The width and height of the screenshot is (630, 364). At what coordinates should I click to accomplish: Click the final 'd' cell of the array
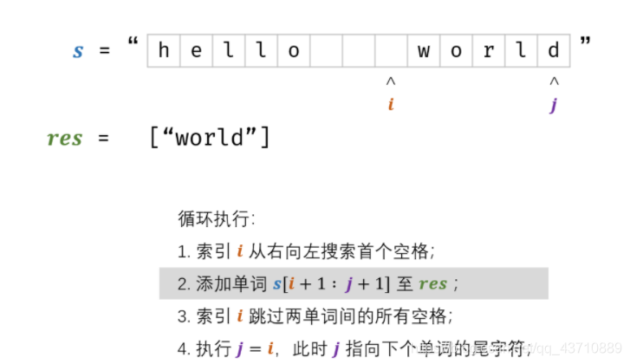point(554,50)
